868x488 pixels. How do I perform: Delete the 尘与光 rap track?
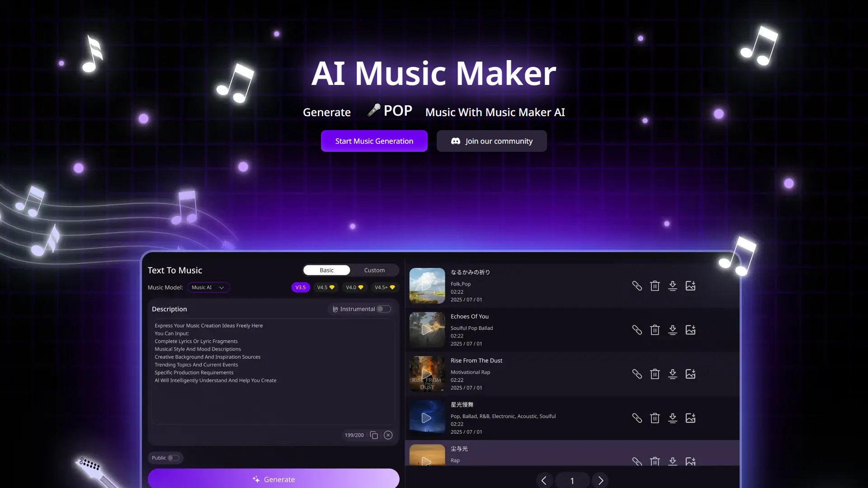click(x=655, y=461)
